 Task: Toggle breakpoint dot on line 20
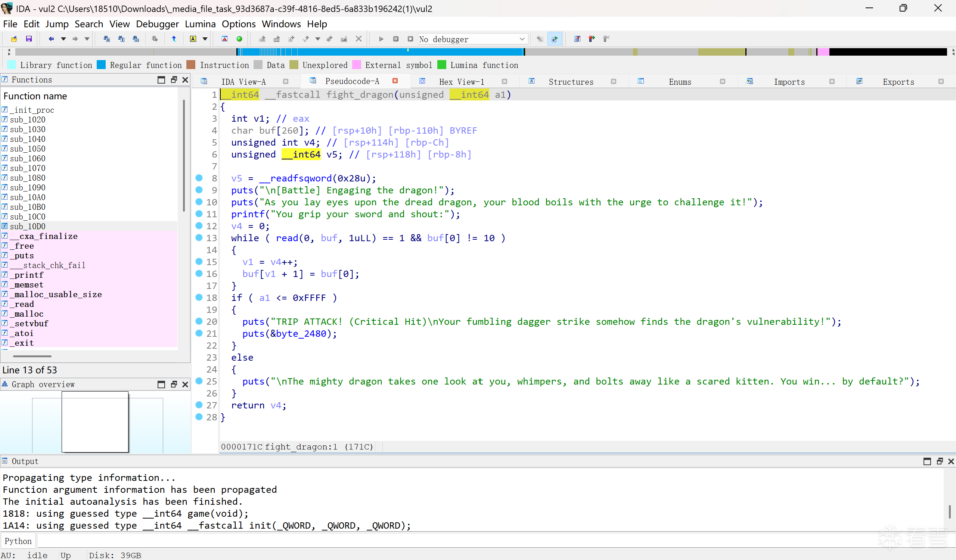(199, 321)
